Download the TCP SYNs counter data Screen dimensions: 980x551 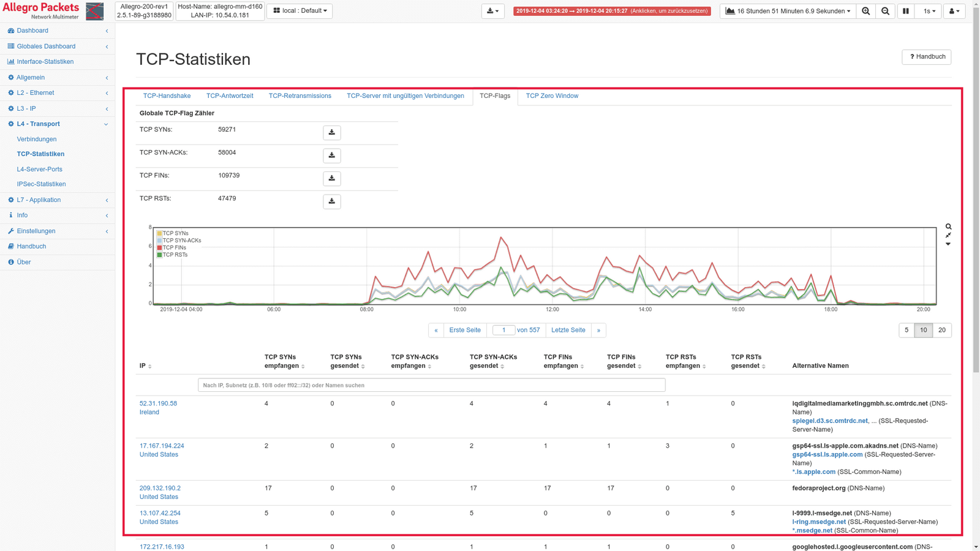point(331,132)
